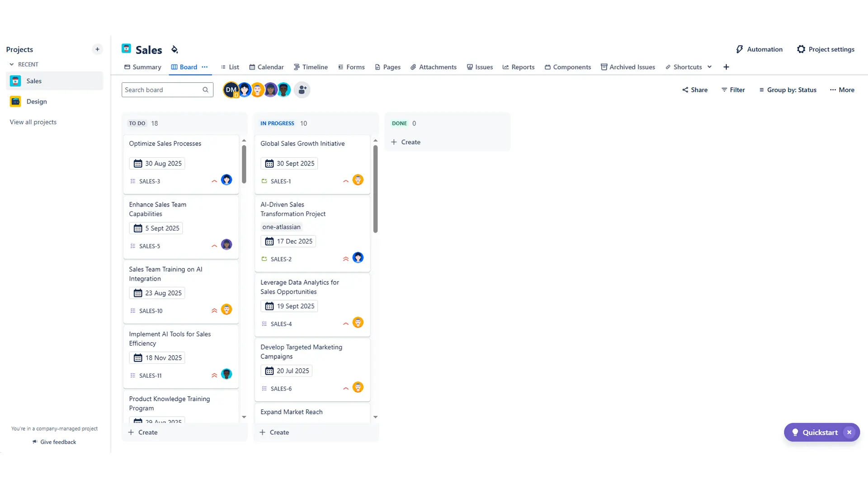Open the Issues tab
The height and width of the screenshot is (488, 868).
pyautogui.click(x=480, y=67)
